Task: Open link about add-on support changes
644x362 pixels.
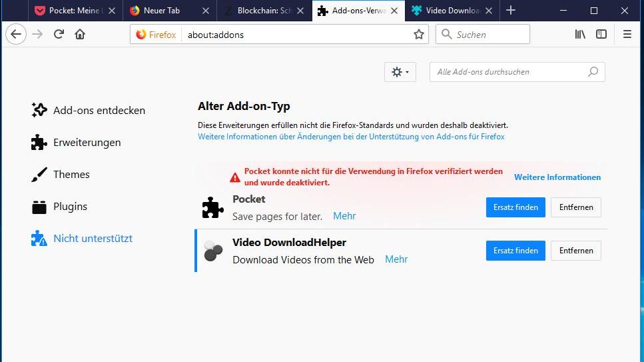Action: point(351,137)
